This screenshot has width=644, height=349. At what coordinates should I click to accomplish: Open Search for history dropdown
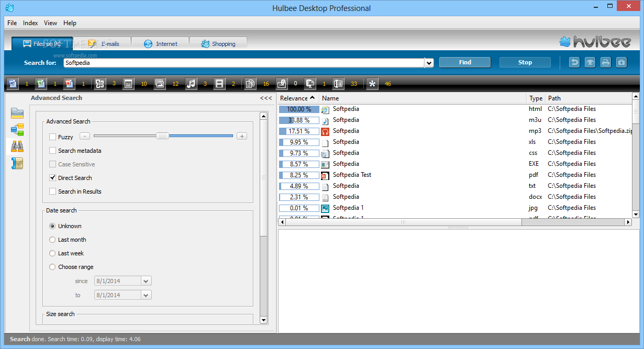(429, 63)
